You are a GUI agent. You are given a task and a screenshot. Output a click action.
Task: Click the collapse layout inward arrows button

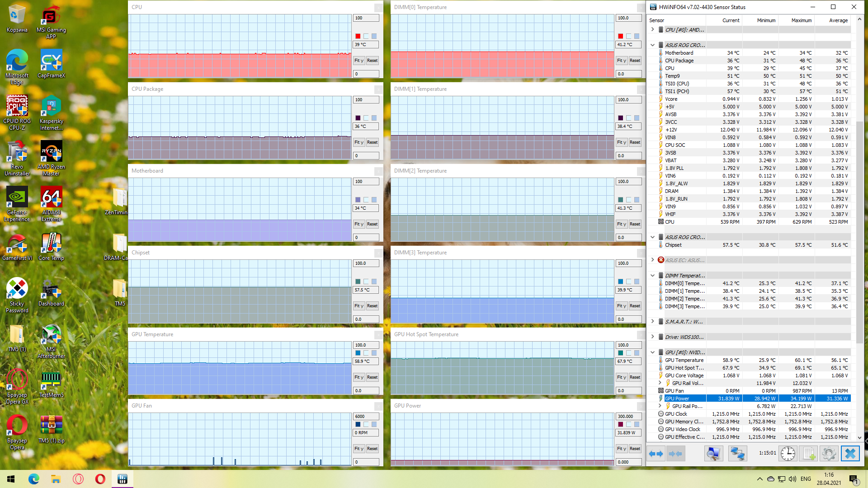675,454
